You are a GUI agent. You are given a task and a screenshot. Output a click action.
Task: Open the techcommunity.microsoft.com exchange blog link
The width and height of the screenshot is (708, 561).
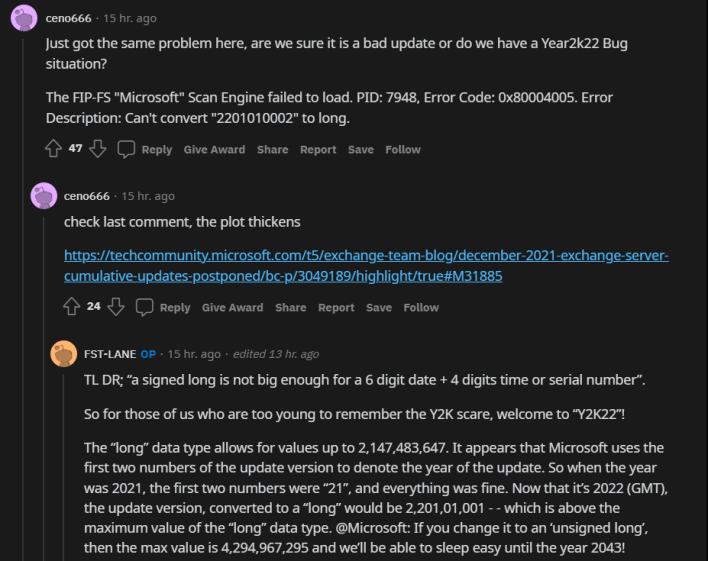pos(366,265)
